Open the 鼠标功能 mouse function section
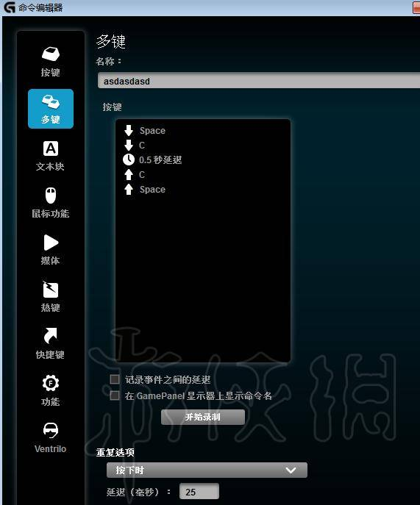 pos(50,203)
